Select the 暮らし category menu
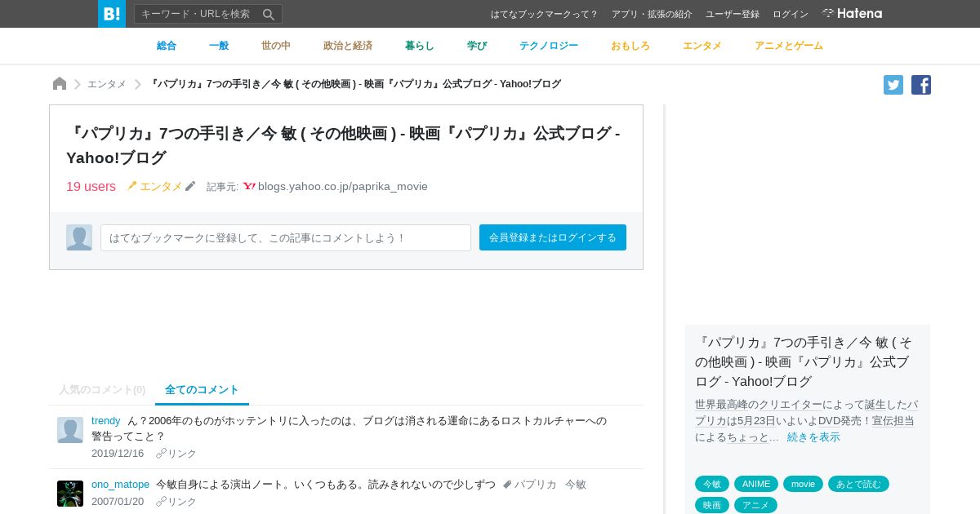This screenshot has width=980, height=514. 420,46
